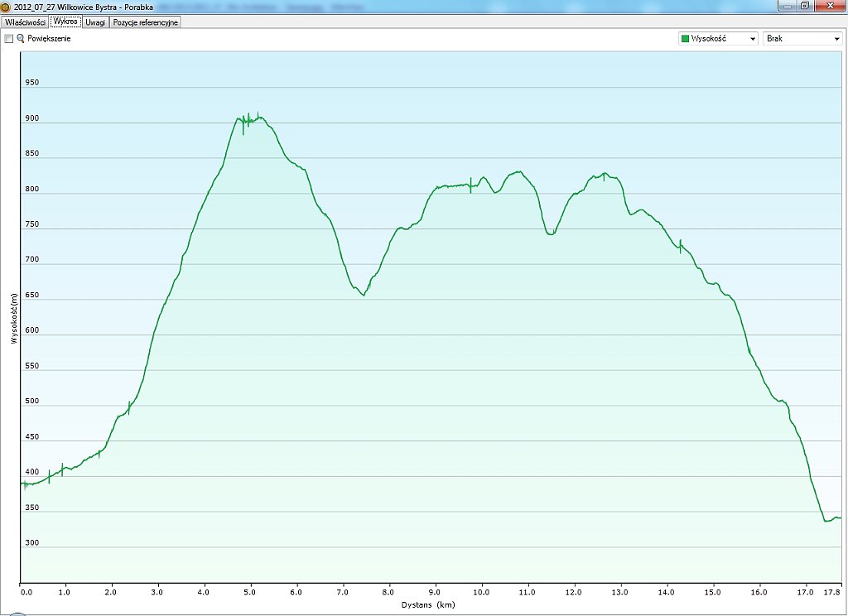Open the Wysokość data series dropdown
848x616 pixels.
717,38
